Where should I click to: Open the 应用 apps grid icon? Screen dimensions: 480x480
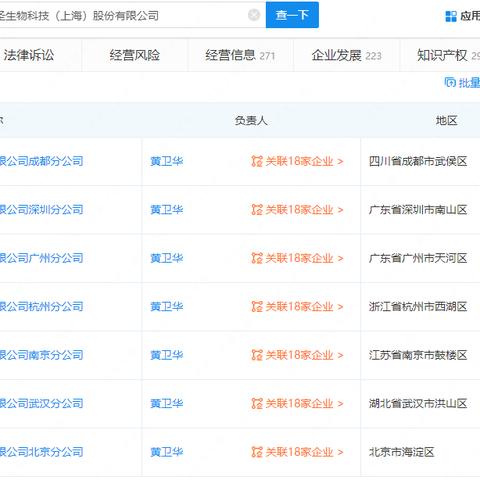pyautogui.click(x=451, y=16)
